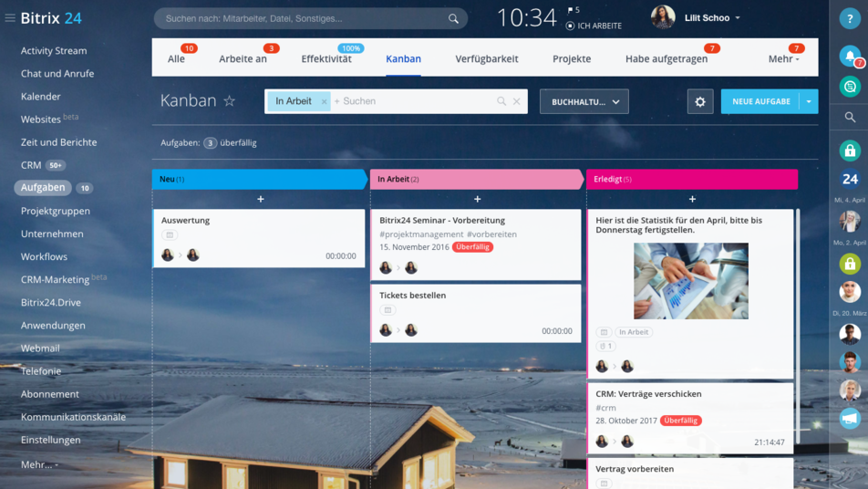Open the hamburger menu next to Bitrix logo
The width and height of the screenshot is (868, 489).
pyautogui.click(x=10, y=18)
